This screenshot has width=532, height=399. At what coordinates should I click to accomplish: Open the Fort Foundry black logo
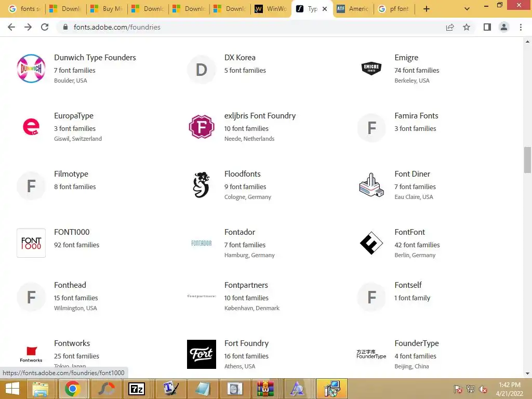pos(202,354)
